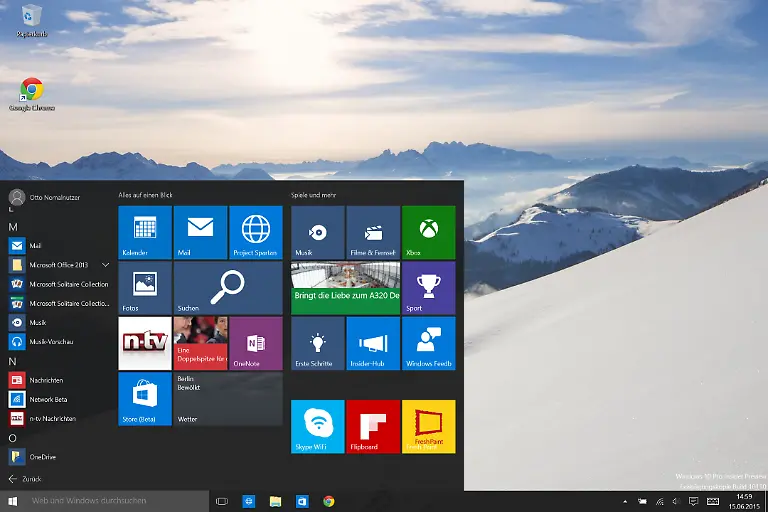The image size is (768, 512).
Task: Show hidden system tray icons
Action: [626, 501]
